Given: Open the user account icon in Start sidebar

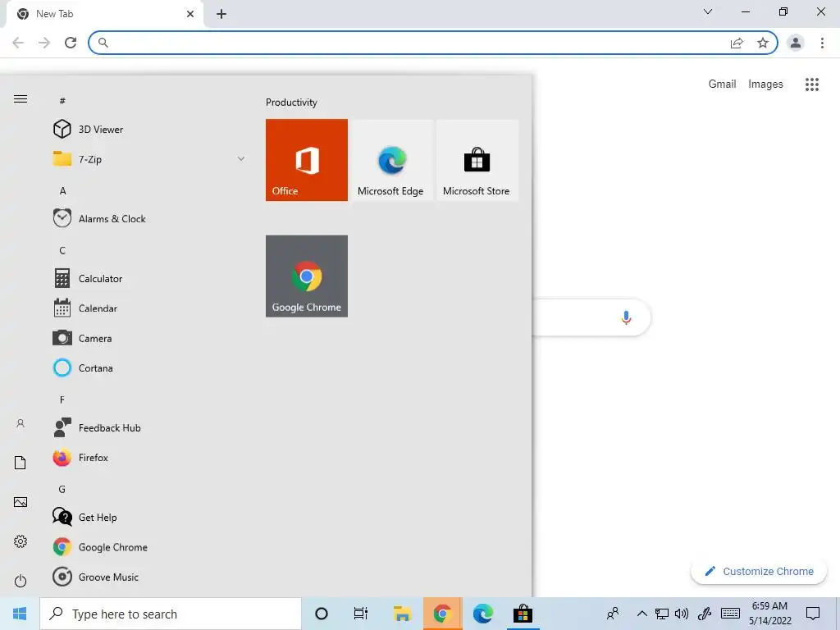Looking at the screenshot, I should tap(21, 423).
